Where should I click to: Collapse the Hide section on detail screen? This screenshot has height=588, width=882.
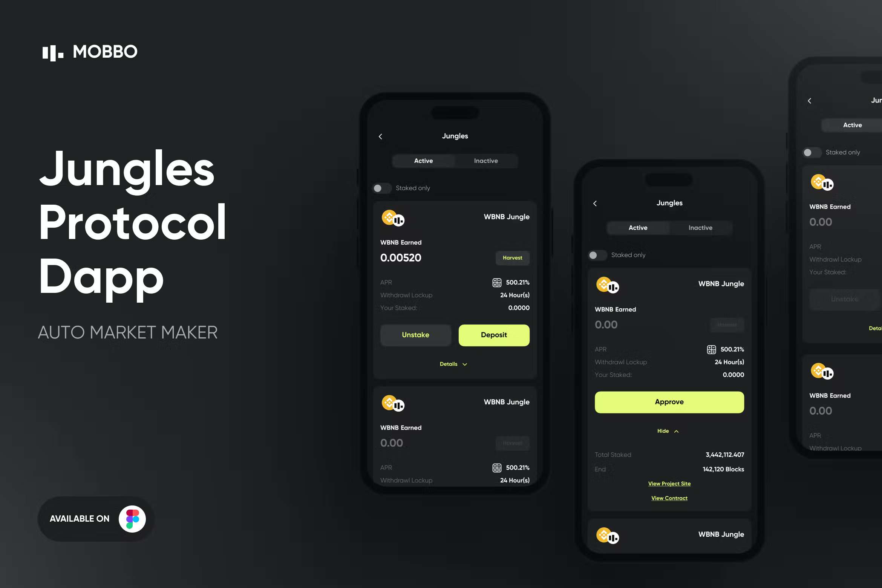(669, 430)
